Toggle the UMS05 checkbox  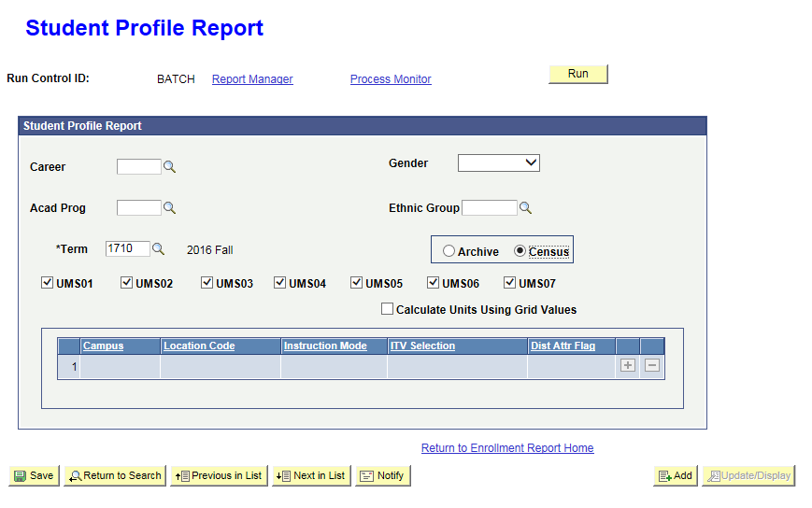(x=356, y=282)
